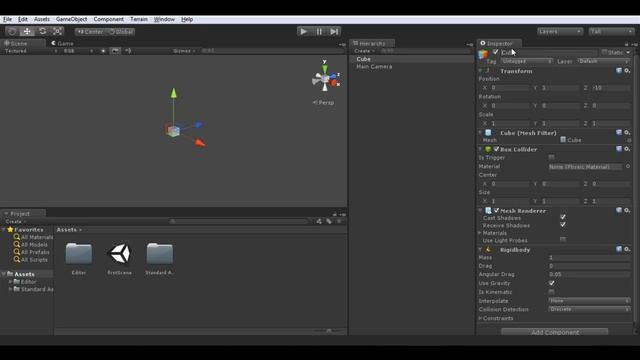Viewport: 640px width, 360px height.
Task: Click the Cube object icon in Inspector
Action: (484, 54)
